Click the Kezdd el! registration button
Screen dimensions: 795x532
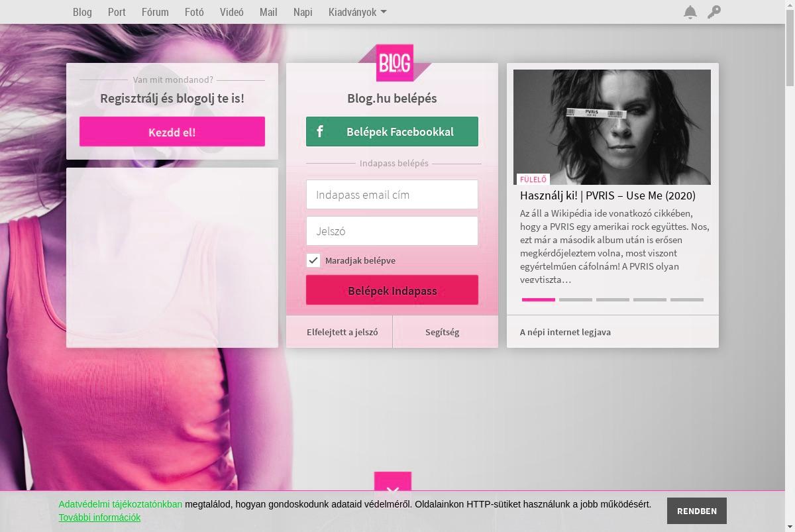click(172, 131)
